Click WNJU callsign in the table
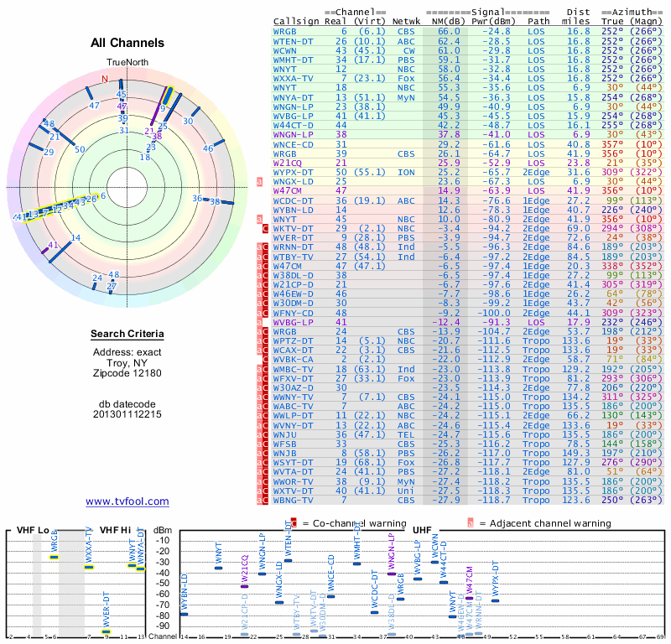Viewport: 671px width, 644px height. [284, 434]
